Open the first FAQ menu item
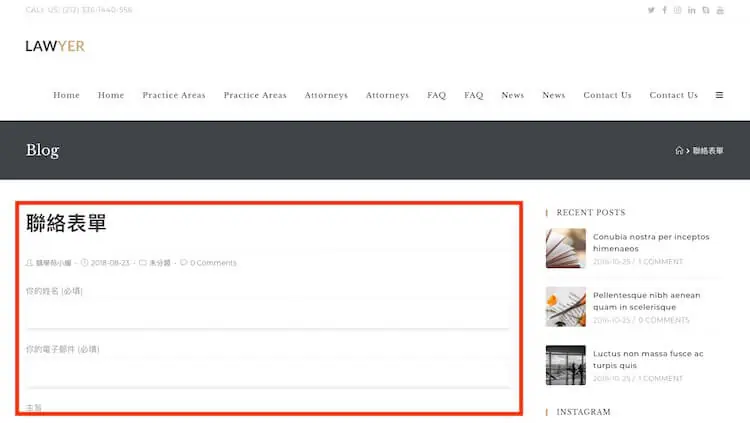 click(436, 95)
